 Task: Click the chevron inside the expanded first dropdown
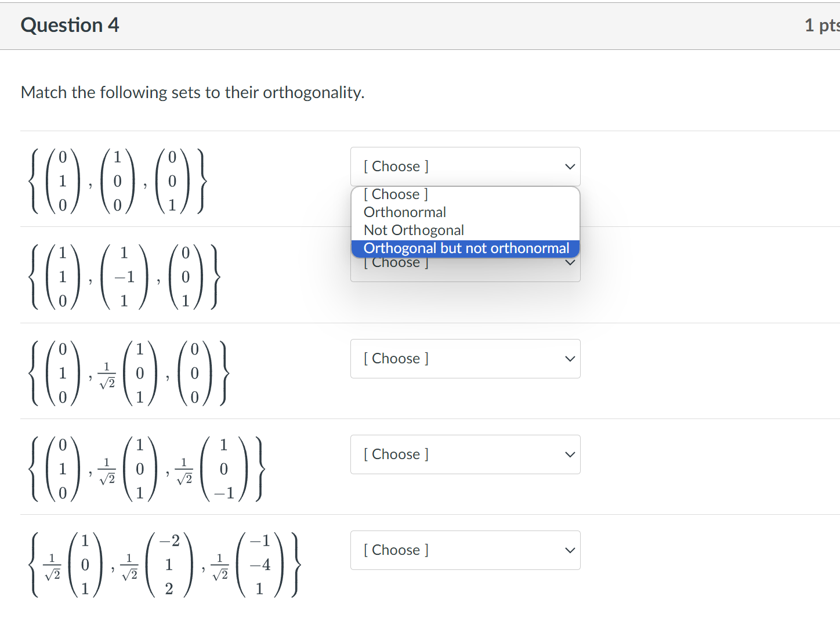click(x=570, y=167)
